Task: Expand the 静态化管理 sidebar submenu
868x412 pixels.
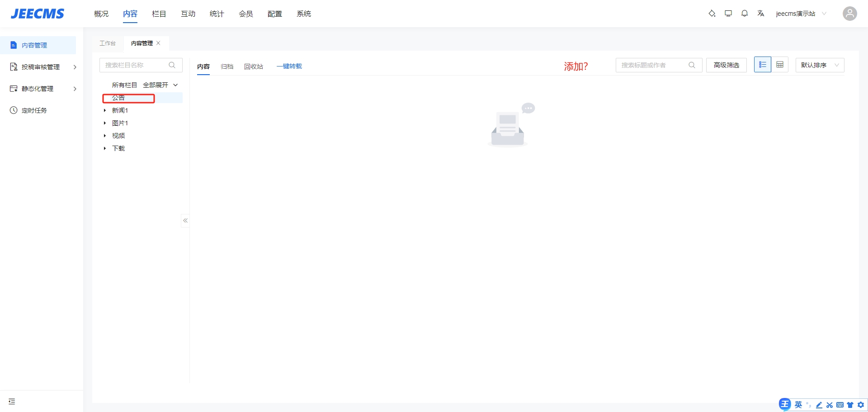Action: pyautogui.click(x=75, y=89)
